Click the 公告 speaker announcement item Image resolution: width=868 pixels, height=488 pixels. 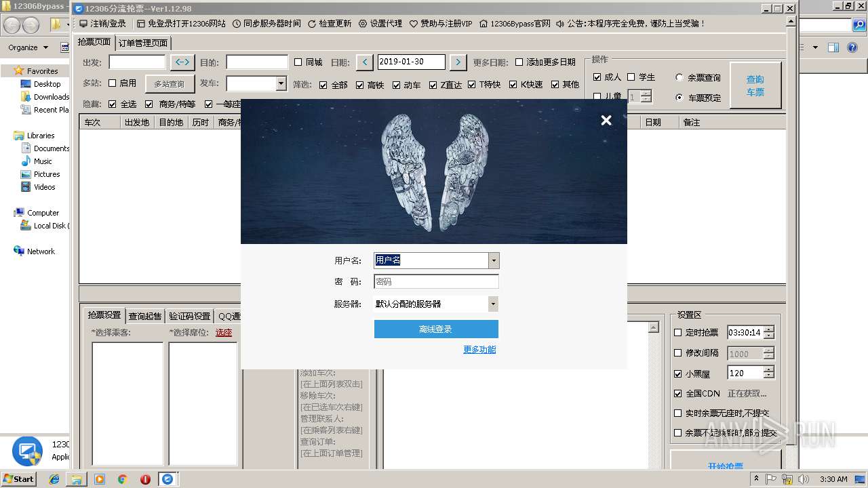pos(630,23)
